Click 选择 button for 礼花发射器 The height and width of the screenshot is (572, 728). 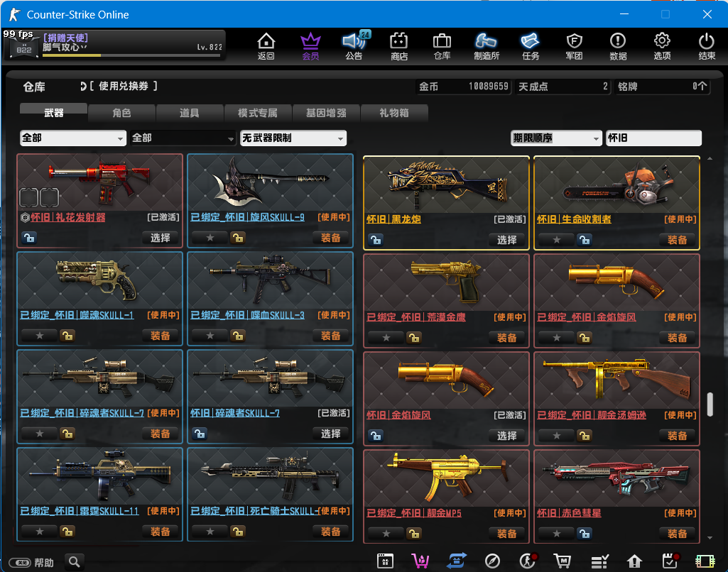pos(161,238)
